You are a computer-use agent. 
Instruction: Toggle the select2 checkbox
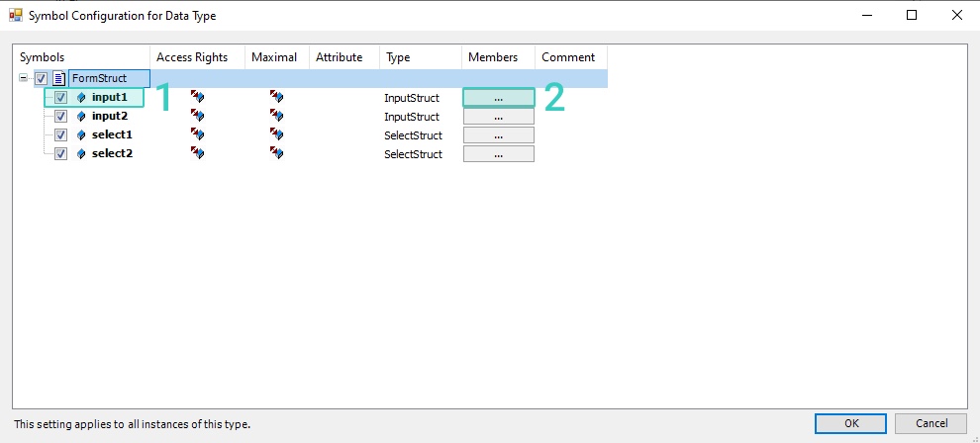click(x=60, y=154)
